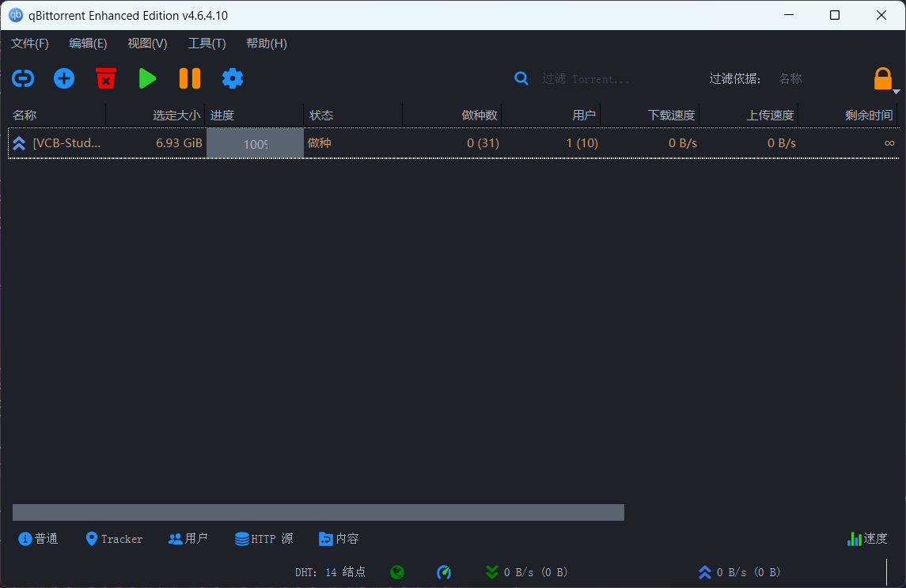Viewport: 906px width, 588px height.
Task: Close the qBittorrent window
Action: pos(881,15)
